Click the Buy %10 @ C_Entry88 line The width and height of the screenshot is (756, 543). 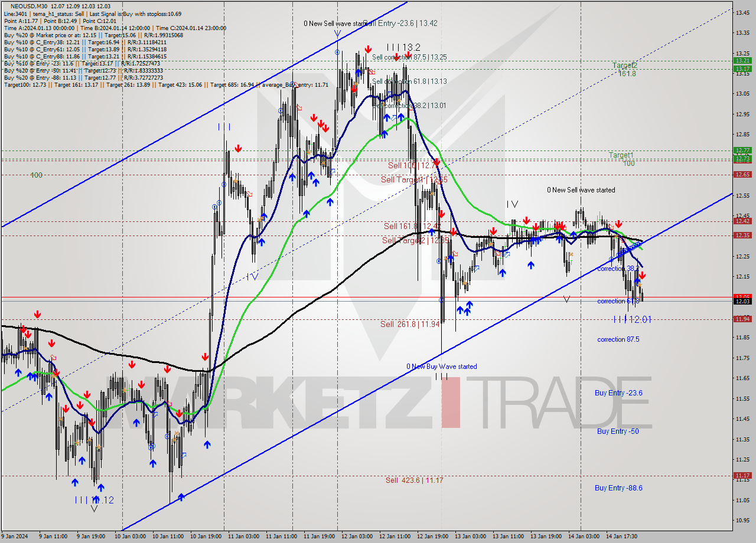(85, 56)
